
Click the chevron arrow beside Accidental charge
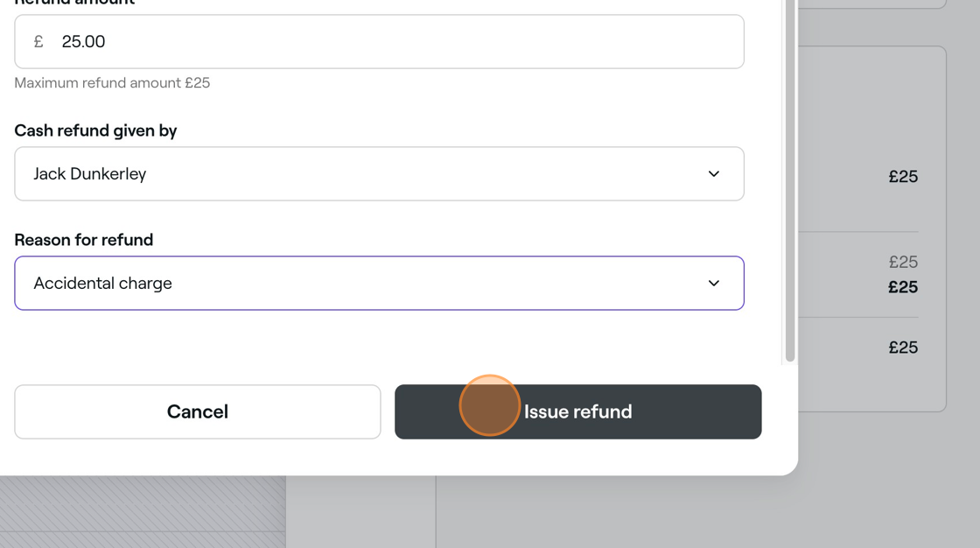(714, 284)
